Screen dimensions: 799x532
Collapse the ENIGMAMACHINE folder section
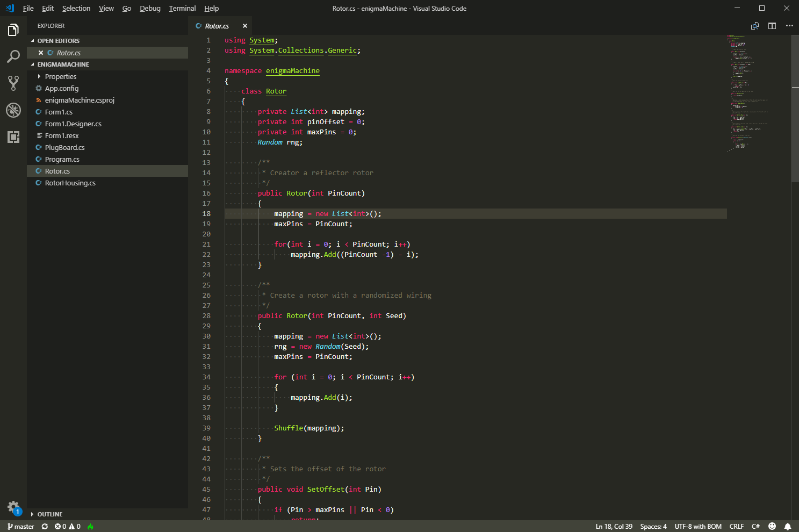coord(107,64)
